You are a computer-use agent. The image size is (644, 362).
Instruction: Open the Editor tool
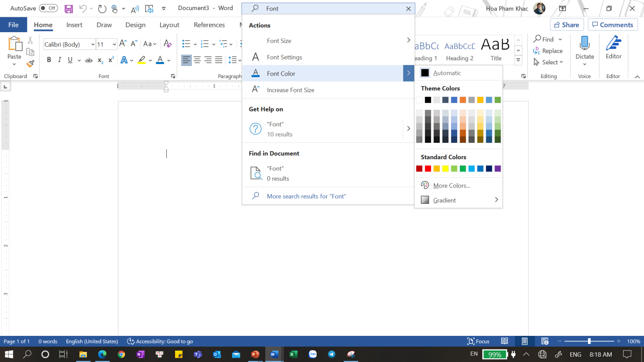tap(613, 47)
